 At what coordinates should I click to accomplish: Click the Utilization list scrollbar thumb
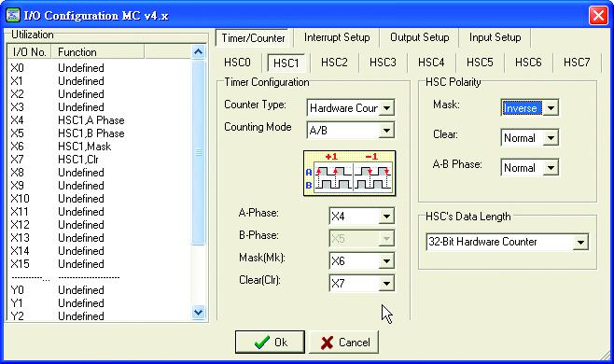pyautogui.click(x=199, y=152)
